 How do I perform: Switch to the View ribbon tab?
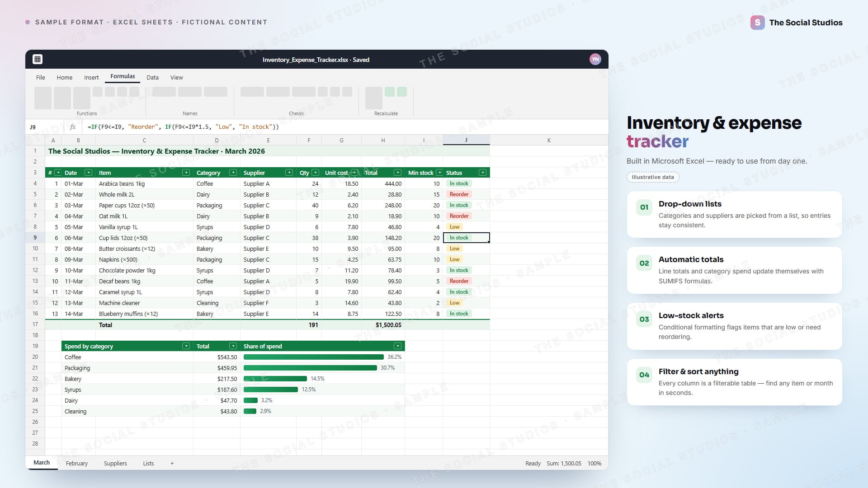[x=177, y=77]
